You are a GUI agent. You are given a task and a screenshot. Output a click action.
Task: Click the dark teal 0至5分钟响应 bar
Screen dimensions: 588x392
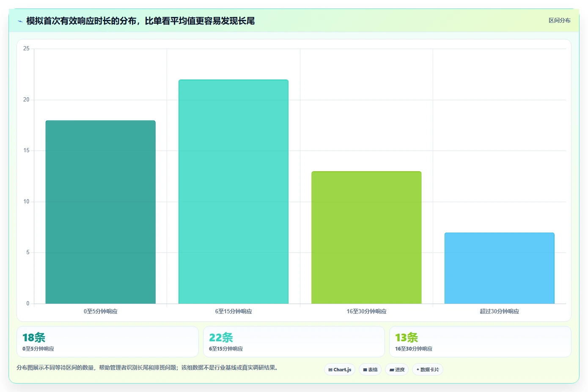pyautogui.click(x=101, y=212)
